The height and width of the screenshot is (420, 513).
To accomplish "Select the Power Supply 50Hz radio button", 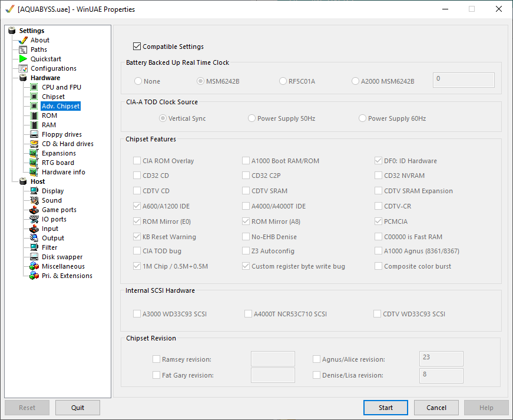I will click(252, 118).
